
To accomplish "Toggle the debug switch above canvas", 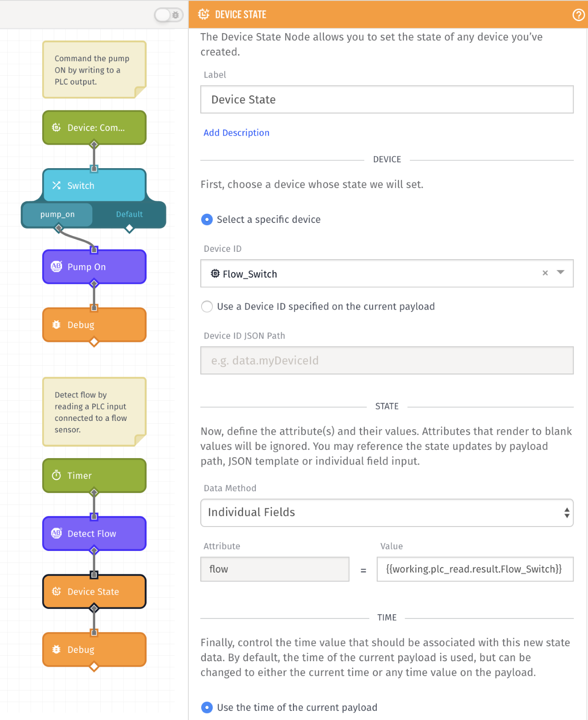I will tap(169, 15).
